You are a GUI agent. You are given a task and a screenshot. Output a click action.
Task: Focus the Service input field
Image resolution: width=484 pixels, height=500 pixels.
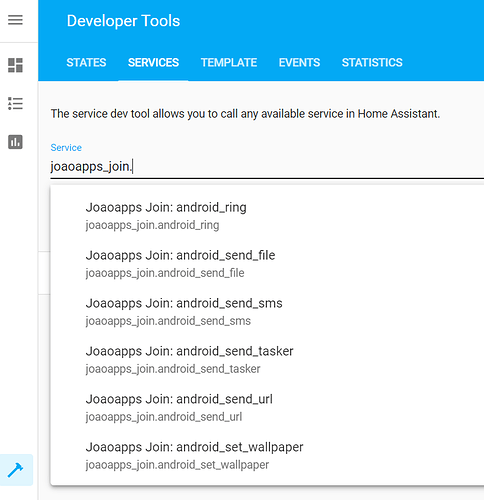tap(267, 166)
